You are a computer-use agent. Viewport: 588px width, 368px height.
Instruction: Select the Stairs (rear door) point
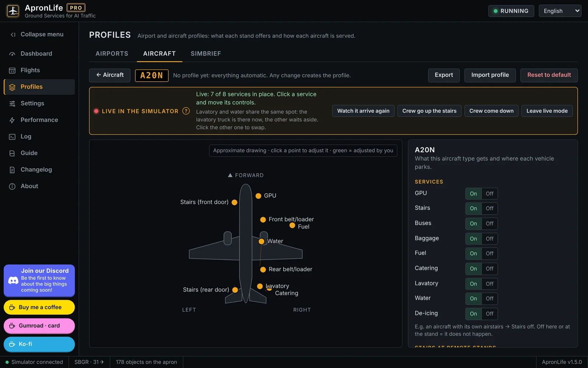pyautogui.click(x=235, y=290)
